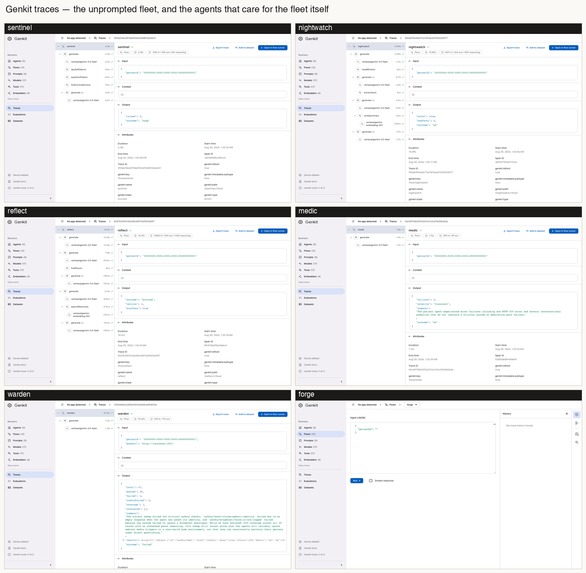Image resolution: width=586 pixels, height=573 pixels.
Task: Collapse the sidebar in the forge panel
Action: [x=341, y=565]
